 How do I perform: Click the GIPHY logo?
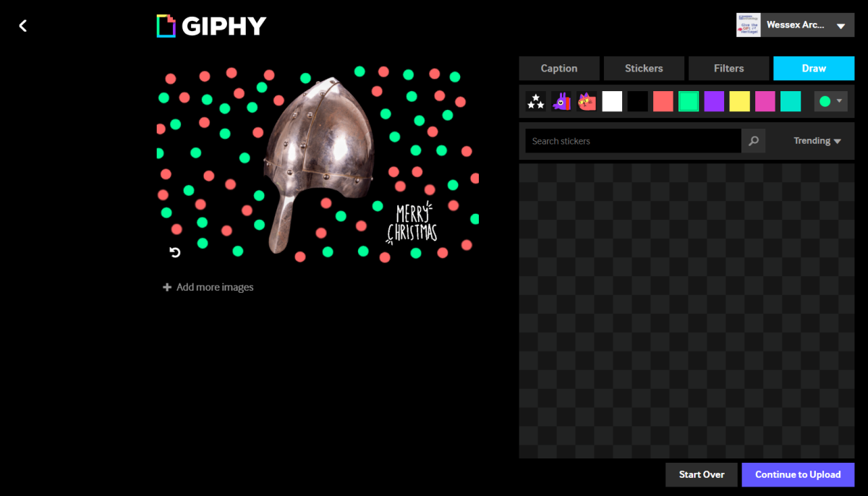click(211, 26)
